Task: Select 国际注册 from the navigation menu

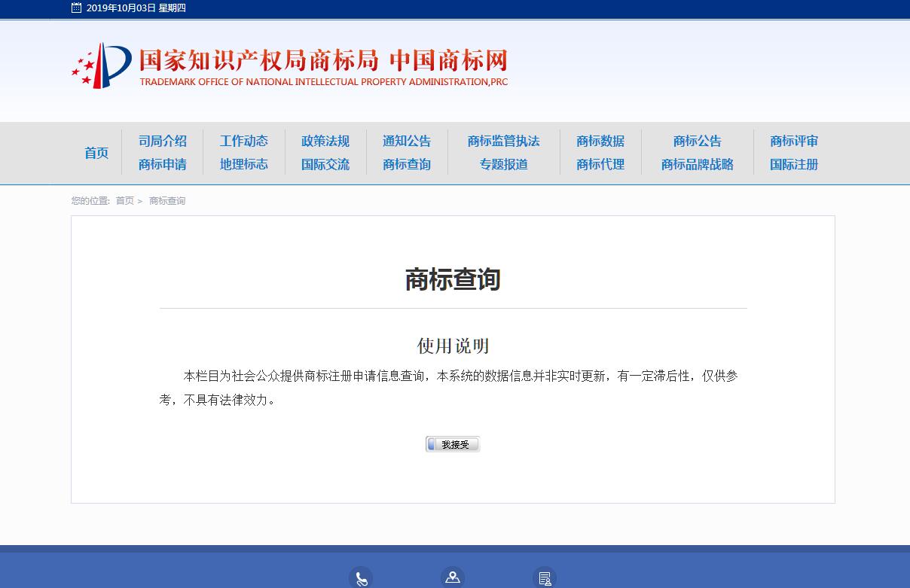Action: click(794, 165)
